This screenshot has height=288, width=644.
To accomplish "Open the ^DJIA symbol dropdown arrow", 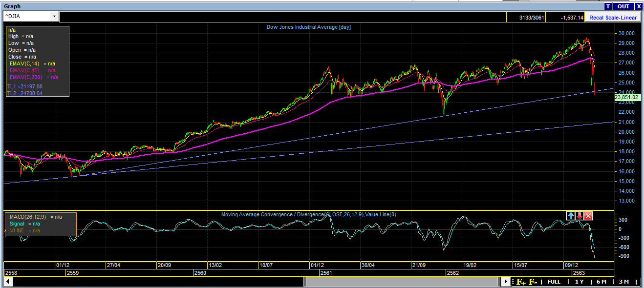I will (54, 17).
